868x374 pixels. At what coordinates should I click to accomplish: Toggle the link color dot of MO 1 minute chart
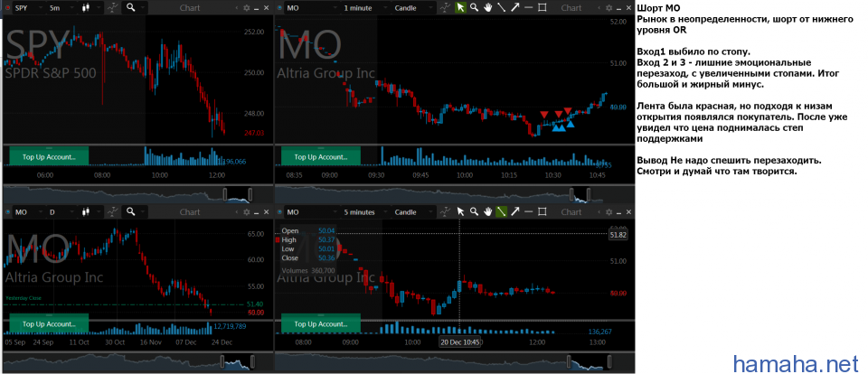coord(279,8)
